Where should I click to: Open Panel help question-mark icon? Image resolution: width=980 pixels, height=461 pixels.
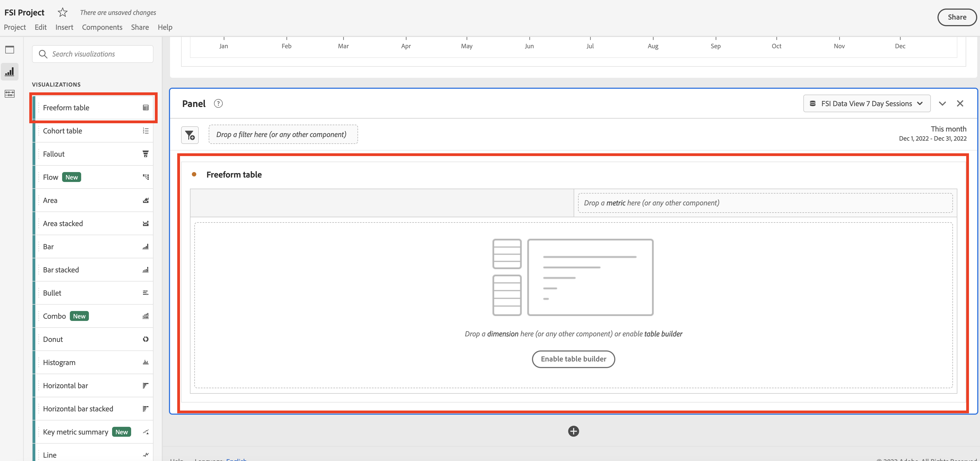coord(218,104)
